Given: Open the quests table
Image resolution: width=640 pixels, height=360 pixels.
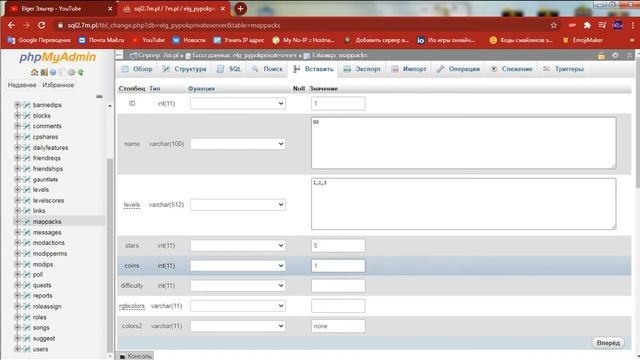Looking at the screenshot, I should pos(42,285).
